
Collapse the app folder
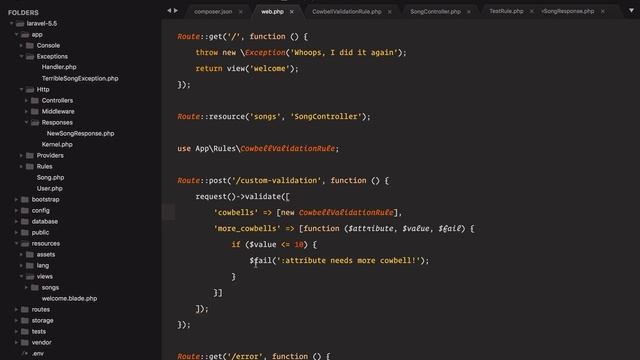pos(16,35)
